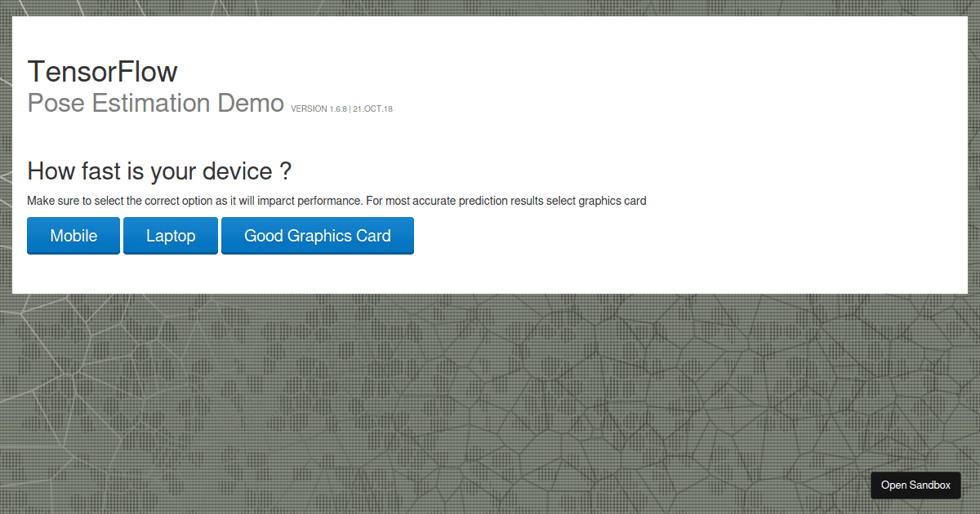Screen dimensions: 980x514
Task: Click the question mark in the heading
Action: (286, 171)
